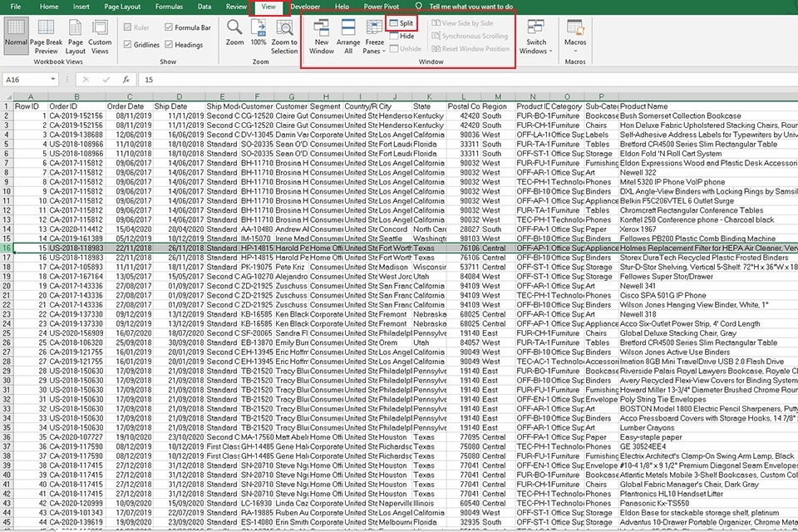This screenshot has width=798, height=532.
Task: Click the Product Name header cell
Action: coord(708,106)
